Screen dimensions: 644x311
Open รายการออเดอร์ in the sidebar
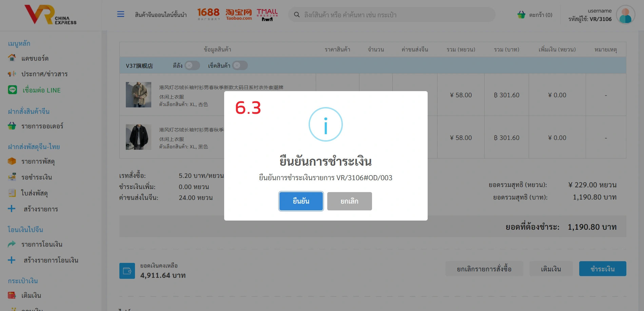42,126
